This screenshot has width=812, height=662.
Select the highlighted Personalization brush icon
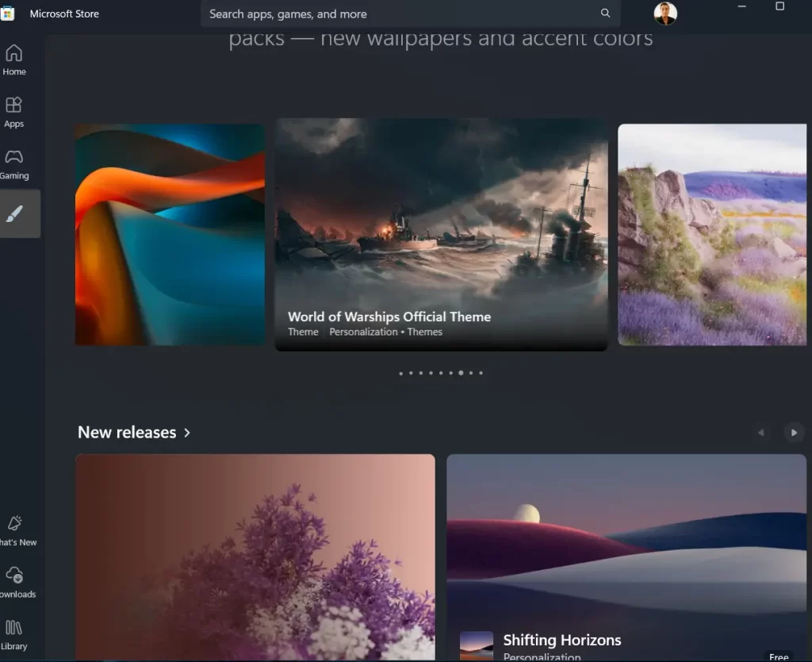14,213
